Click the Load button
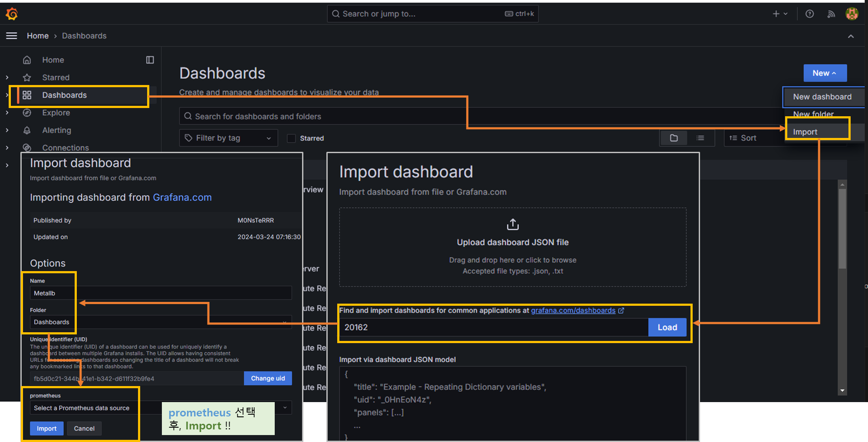 667,327
